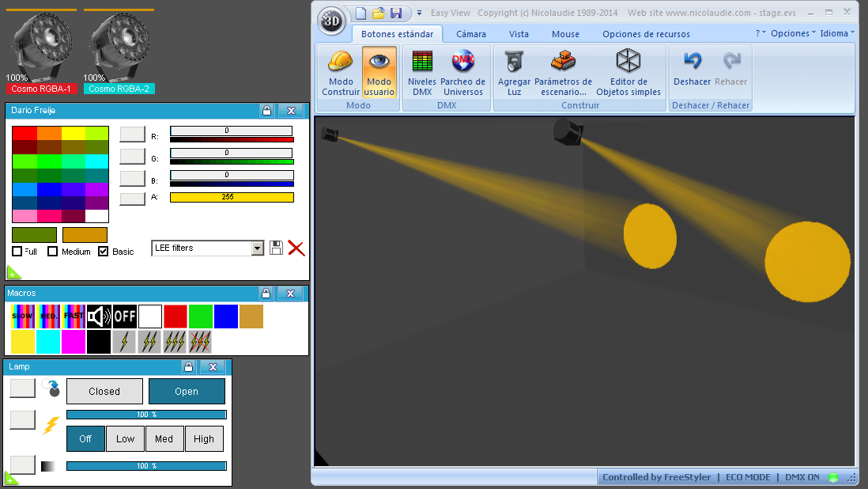Select crossed-out strobe off macro
Screen dimensions: 868x489
[x=200, y=342]
